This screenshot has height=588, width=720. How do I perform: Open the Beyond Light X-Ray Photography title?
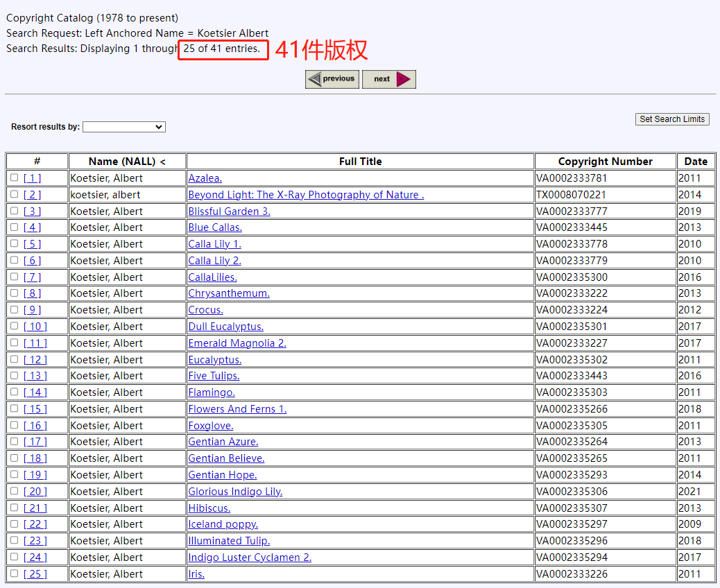click(306, 195)
